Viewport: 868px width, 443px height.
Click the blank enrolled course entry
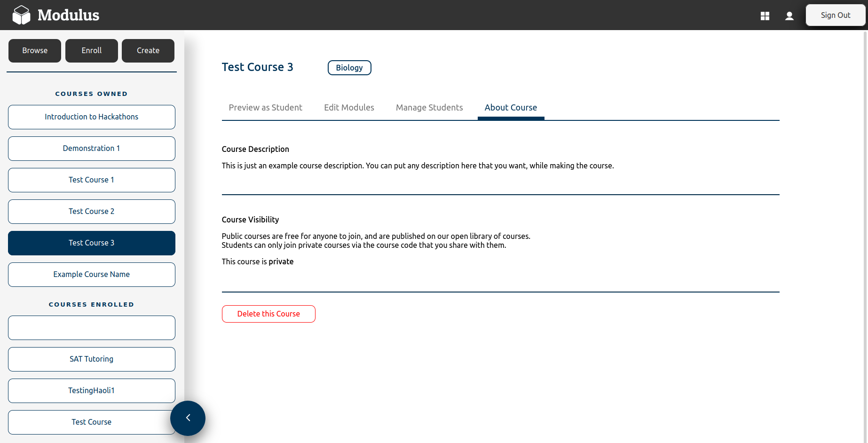point(92,328)
